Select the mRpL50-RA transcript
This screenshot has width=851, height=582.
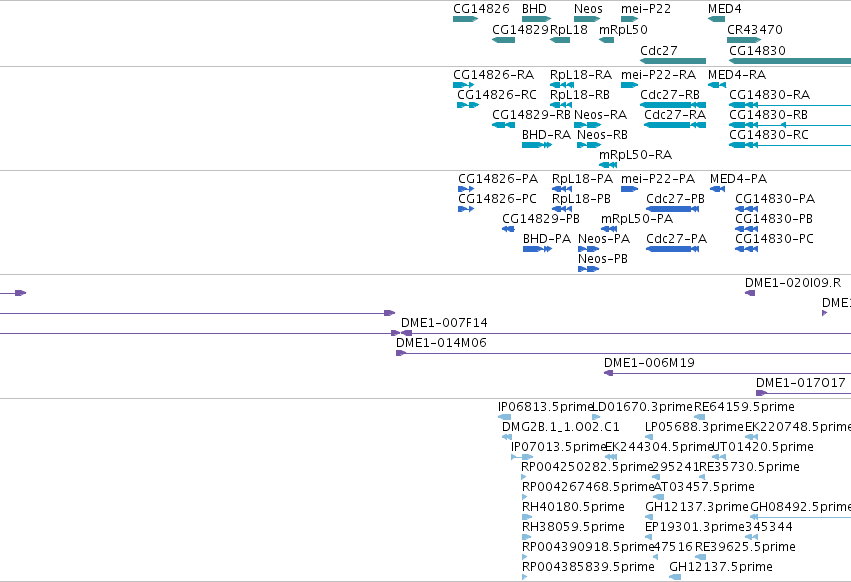608,165
